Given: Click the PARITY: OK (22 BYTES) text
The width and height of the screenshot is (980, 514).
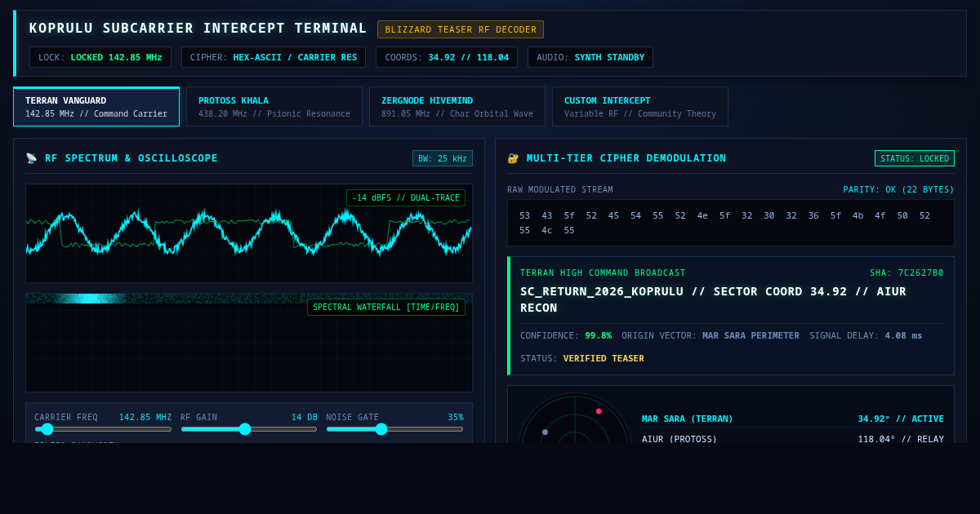Looking at the screenshot, I should [898, 189].
